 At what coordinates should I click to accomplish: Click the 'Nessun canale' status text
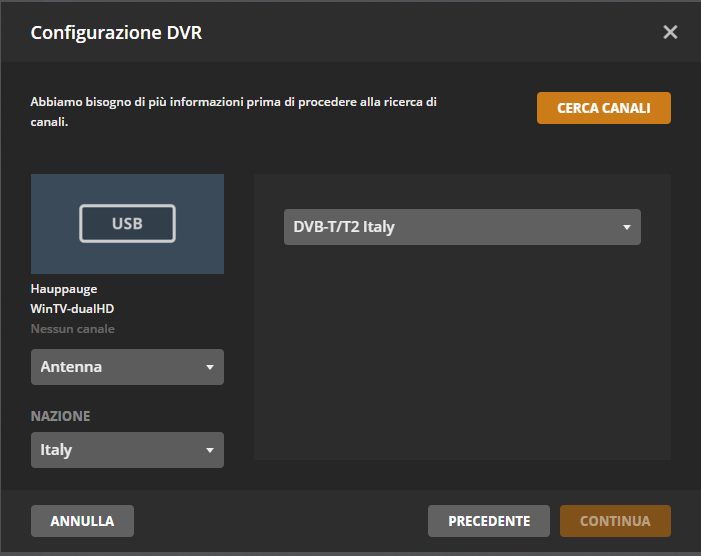coord(72,329)
